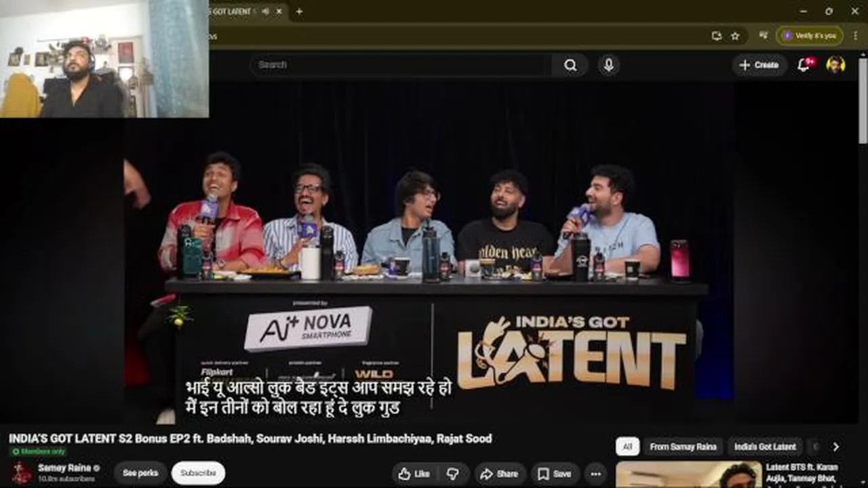Screen dimensions: 868x488
Task: Dislike the video with thumbs-down
Action: pos(452,474)
